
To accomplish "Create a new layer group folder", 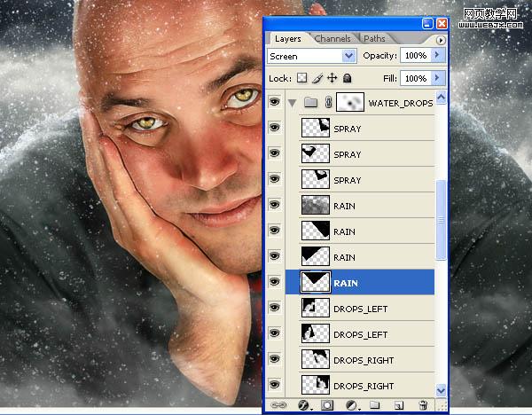I will click(x=374, y=405).
